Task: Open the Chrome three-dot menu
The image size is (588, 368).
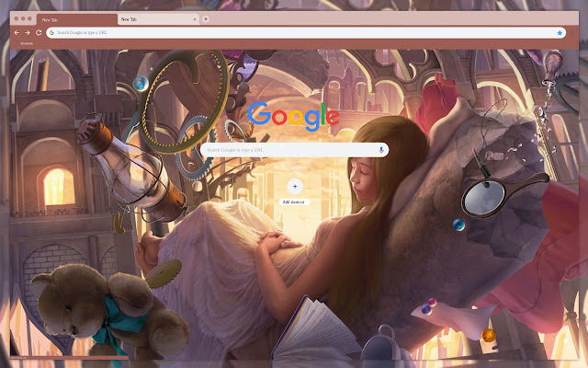Action: tap(571, 33)
